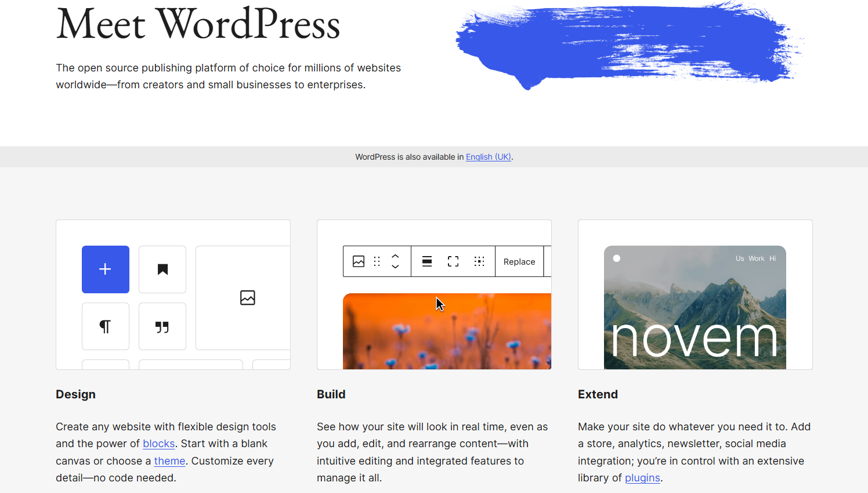
Task: Click the duotone filter icon in toolbar
Action: pos(479,261)
